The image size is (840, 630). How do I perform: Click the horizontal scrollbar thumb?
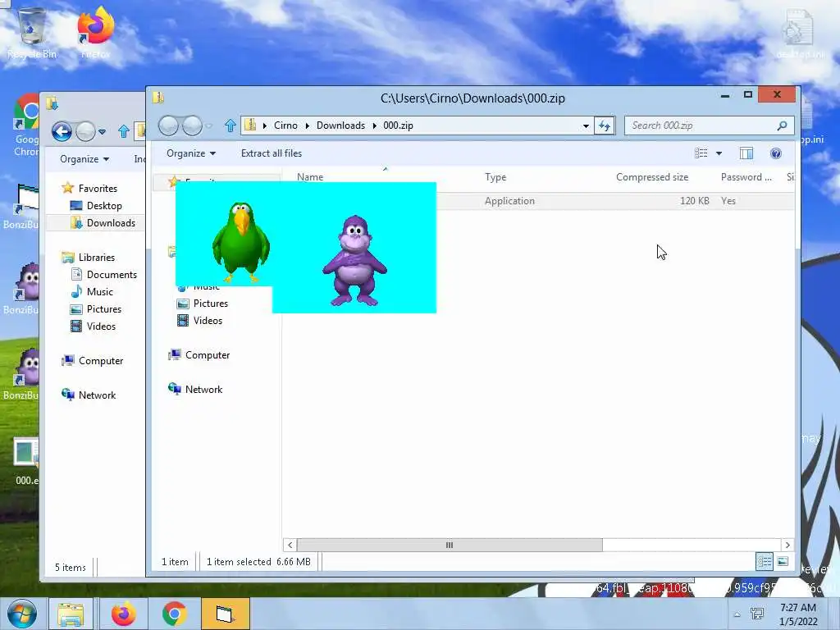pyautogui.click(x=450, y=546)
